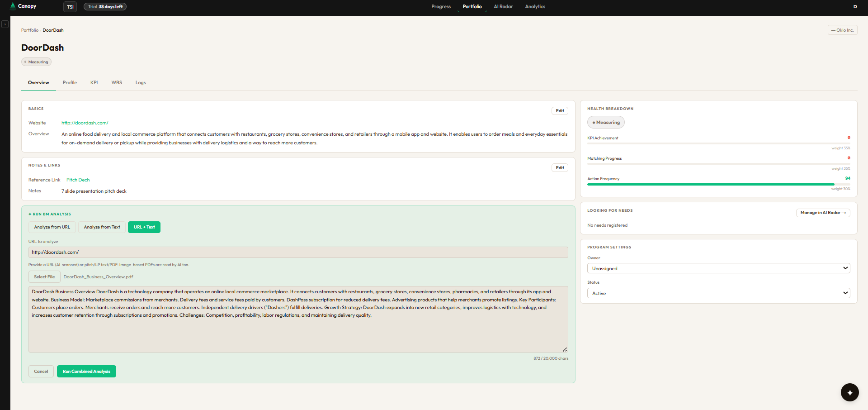This screenshot has height=410, width=868.
Task: Open the KPI tab
Action: point(94,83)
